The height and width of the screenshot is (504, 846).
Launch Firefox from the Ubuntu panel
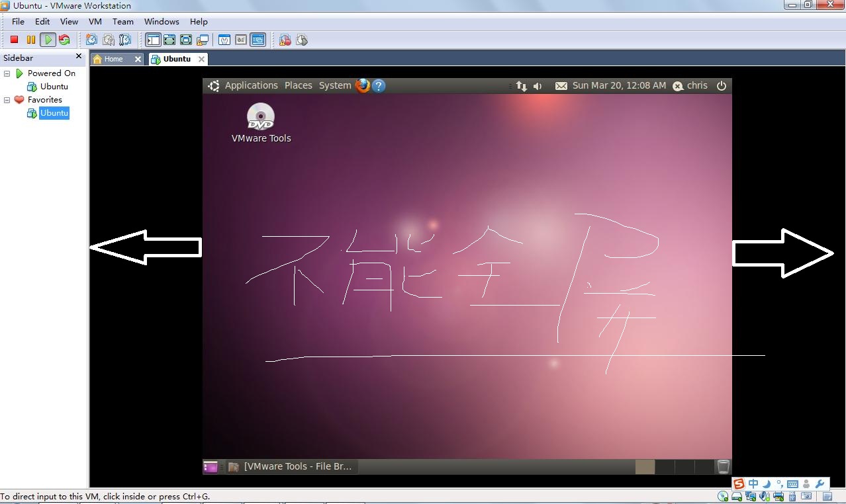(x=363, y=85)
